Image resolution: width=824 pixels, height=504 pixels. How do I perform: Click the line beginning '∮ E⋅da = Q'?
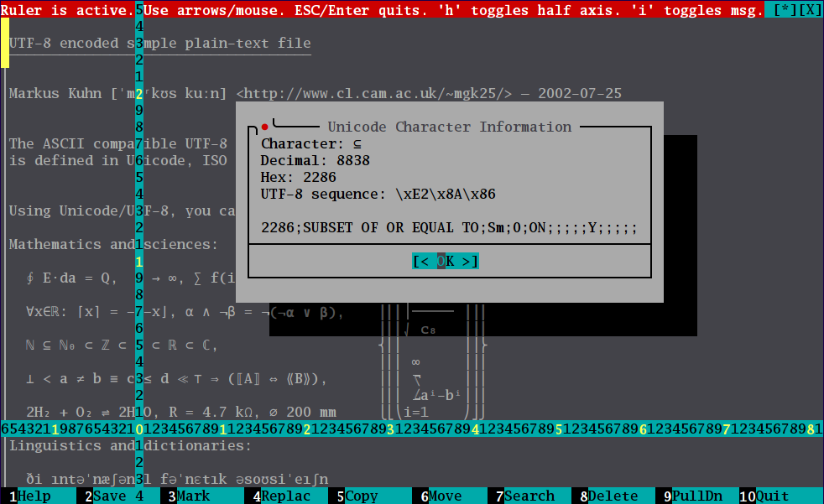[130, 278]
